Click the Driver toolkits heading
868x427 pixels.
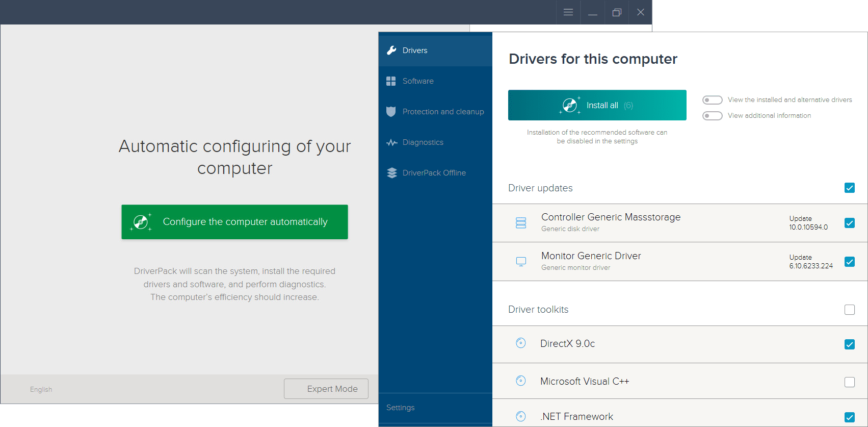click(x=538, y=310)
